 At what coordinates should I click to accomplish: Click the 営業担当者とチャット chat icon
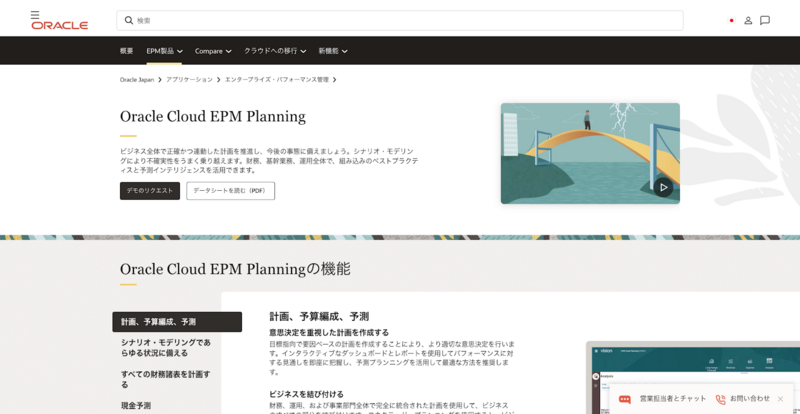625,399
